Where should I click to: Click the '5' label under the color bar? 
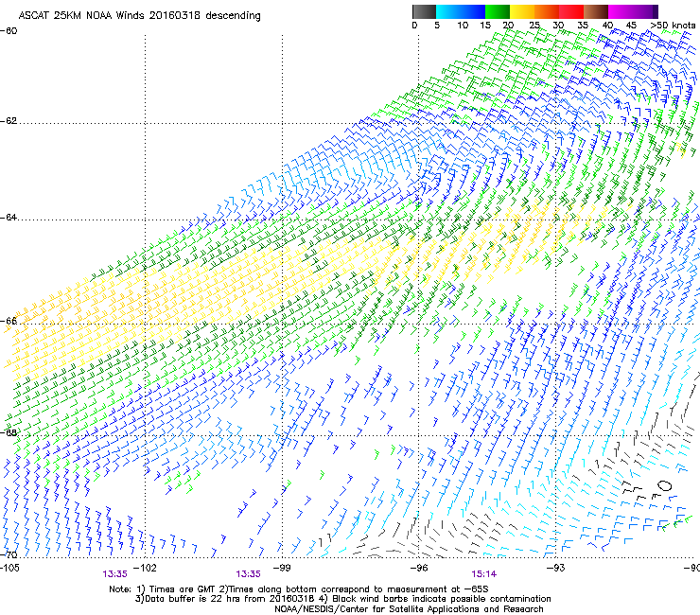[437, 26]
